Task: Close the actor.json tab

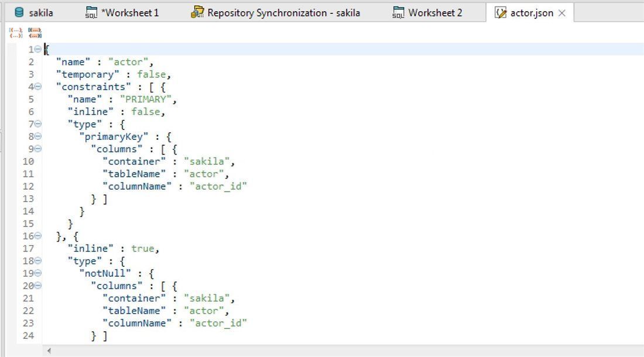Action: click(562, 13)
